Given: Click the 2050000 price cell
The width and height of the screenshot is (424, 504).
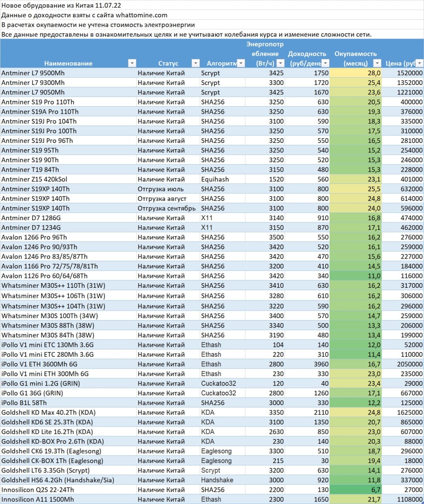Looking at the screenshot, I should point(403,364).
